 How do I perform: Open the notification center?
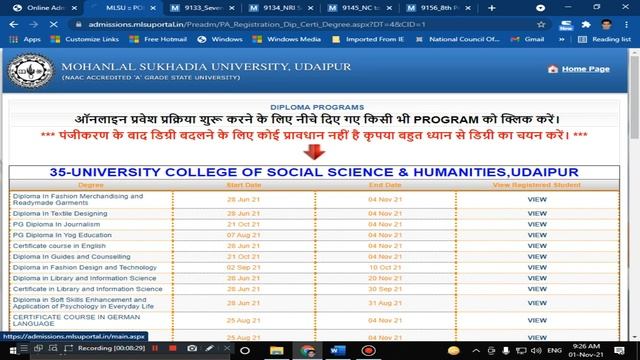click(619, 351)
